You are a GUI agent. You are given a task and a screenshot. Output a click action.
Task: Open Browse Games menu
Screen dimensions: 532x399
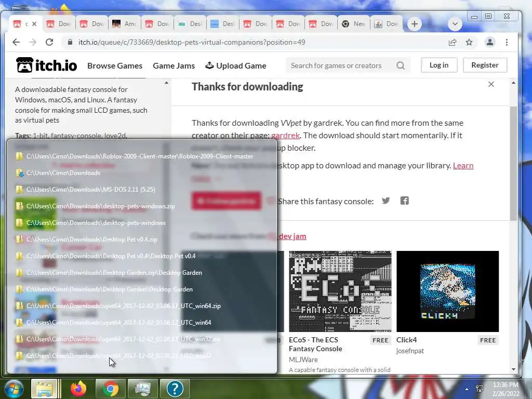click(x=115, y=65)
